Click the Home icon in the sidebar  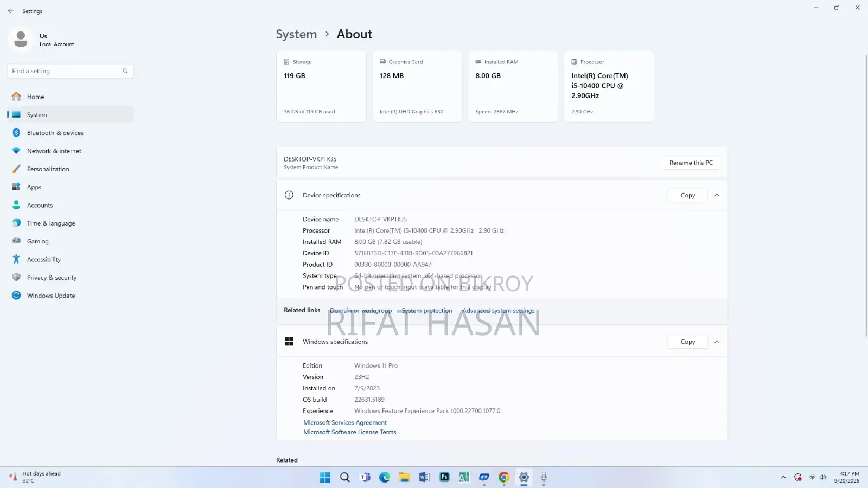coord(16,97)
